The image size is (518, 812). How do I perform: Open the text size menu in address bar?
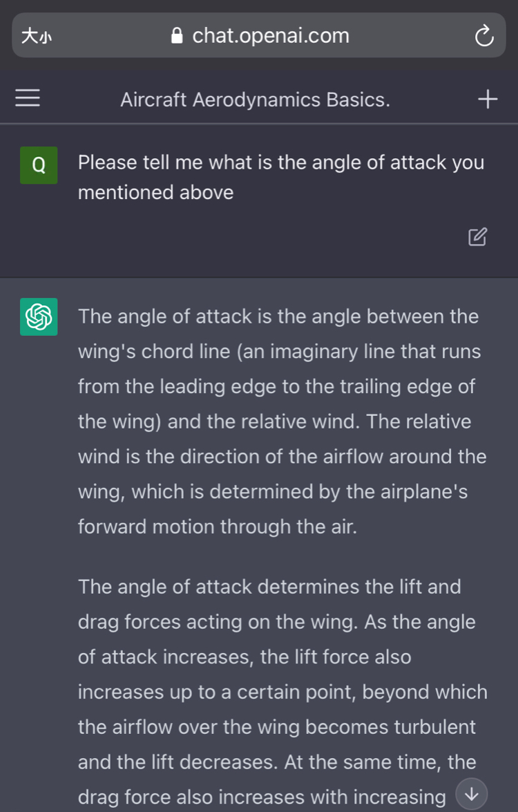(x=36, y=36)
